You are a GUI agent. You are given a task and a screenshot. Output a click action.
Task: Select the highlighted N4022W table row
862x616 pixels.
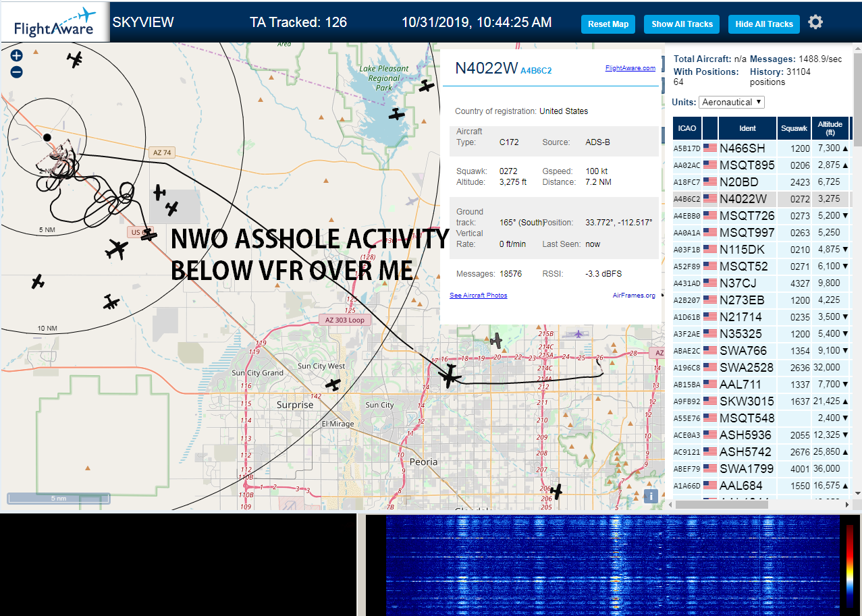(x=761, y=198)
